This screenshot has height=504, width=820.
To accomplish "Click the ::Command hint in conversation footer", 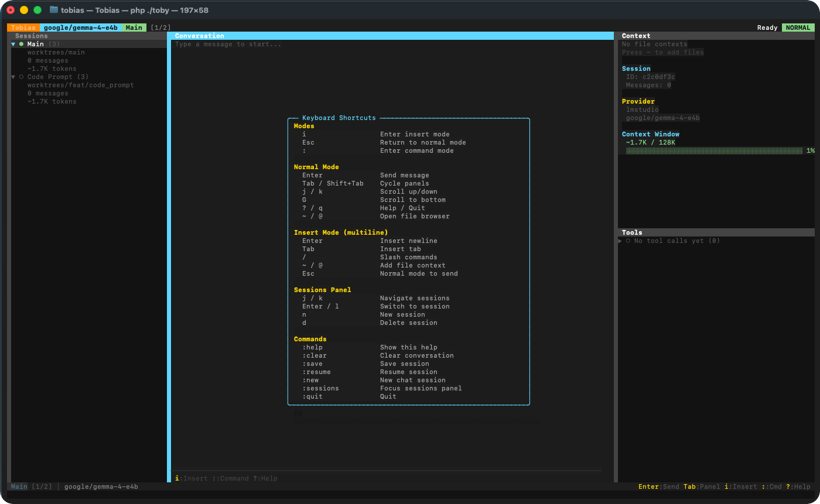I will tap(230, 478).
